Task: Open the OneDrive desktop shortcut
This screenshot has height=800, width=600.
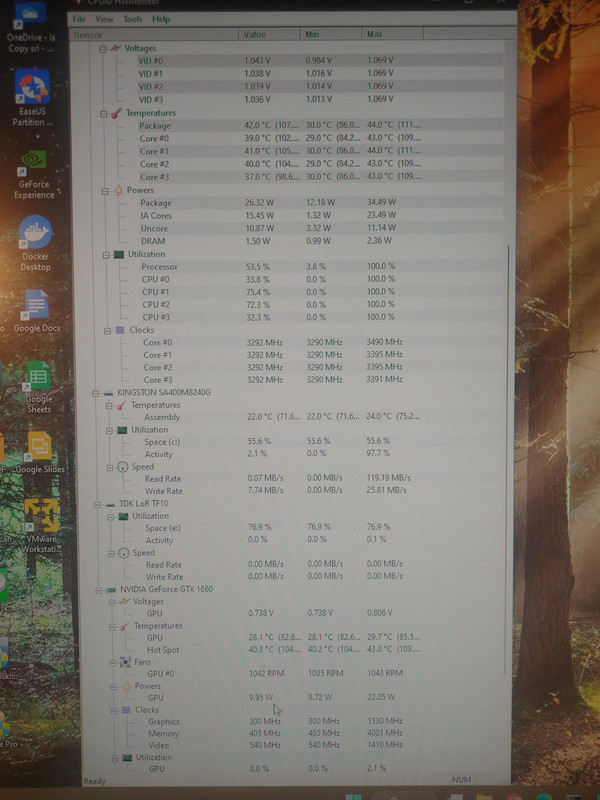Action: (31, 27)
